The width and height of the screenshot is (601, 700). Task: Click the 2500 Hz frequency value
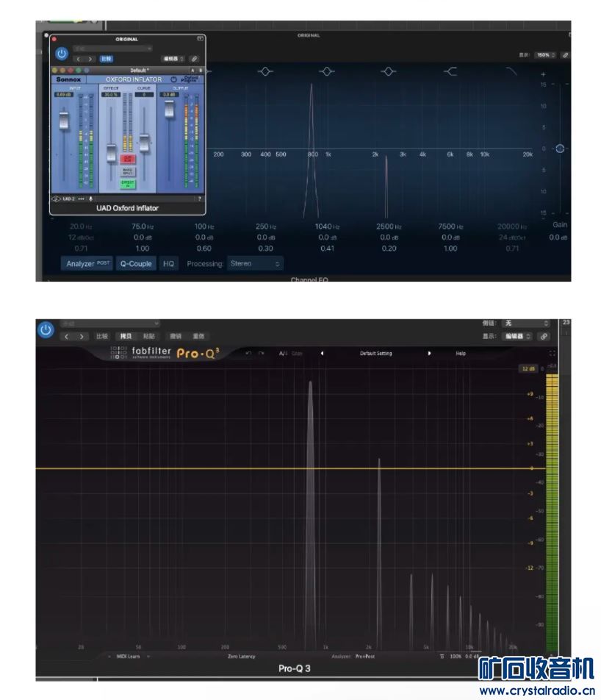pos(389,226)
